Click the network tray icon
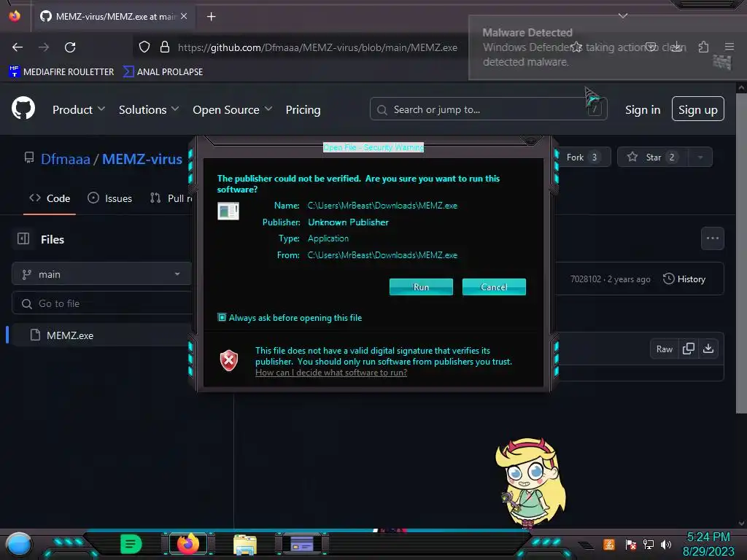This screenshot has width=747, height=560. click(648, 544)
